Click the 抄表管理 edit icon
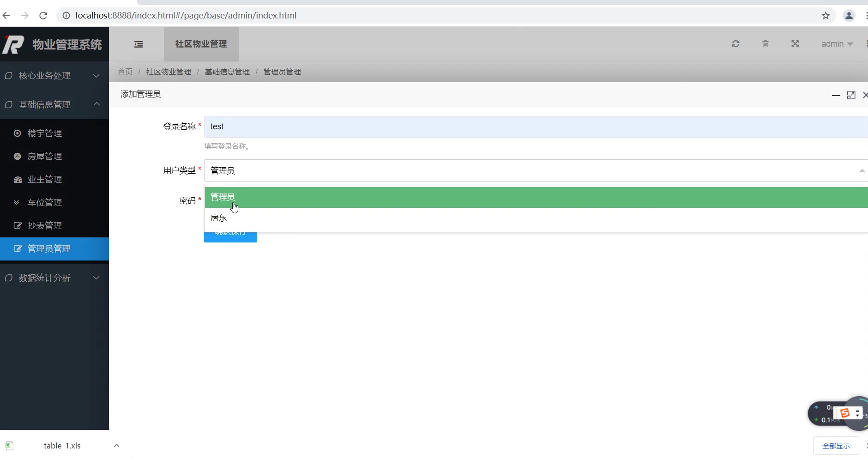This screenshot has height=460, width=868. (x=18, y=226)
